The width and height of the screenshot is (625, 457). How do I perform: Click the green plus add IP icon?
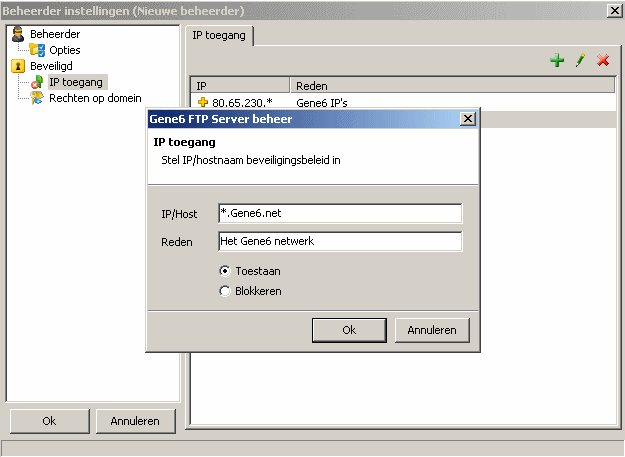(x=557, y=61)
